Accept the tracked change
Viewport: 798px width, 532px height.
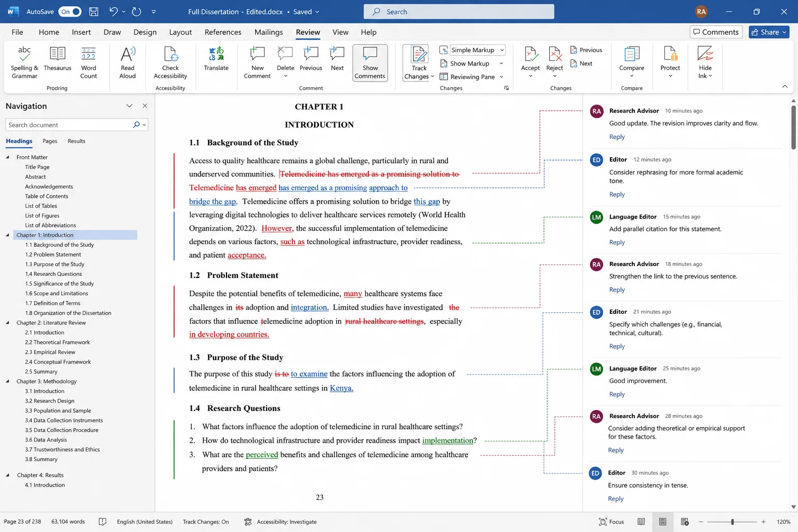pos(530,63)
